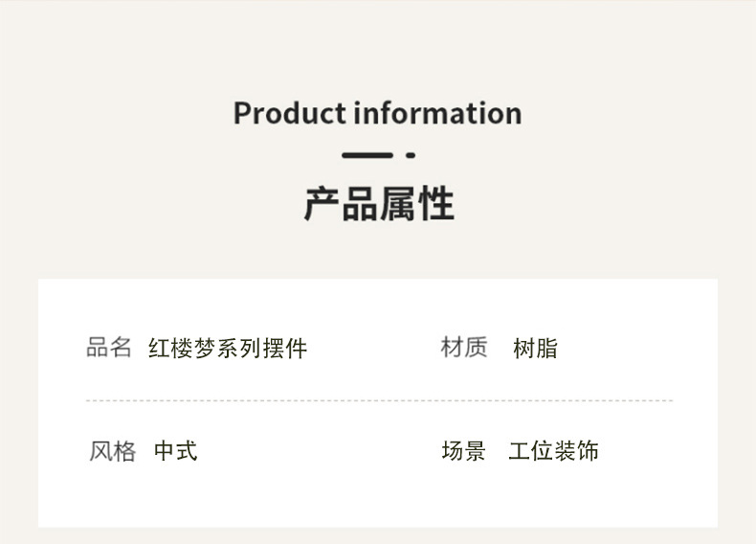Viewport: 756px width, 544px height.
Task: Select the 风格 field label
Action: click(x=113, y=451)
